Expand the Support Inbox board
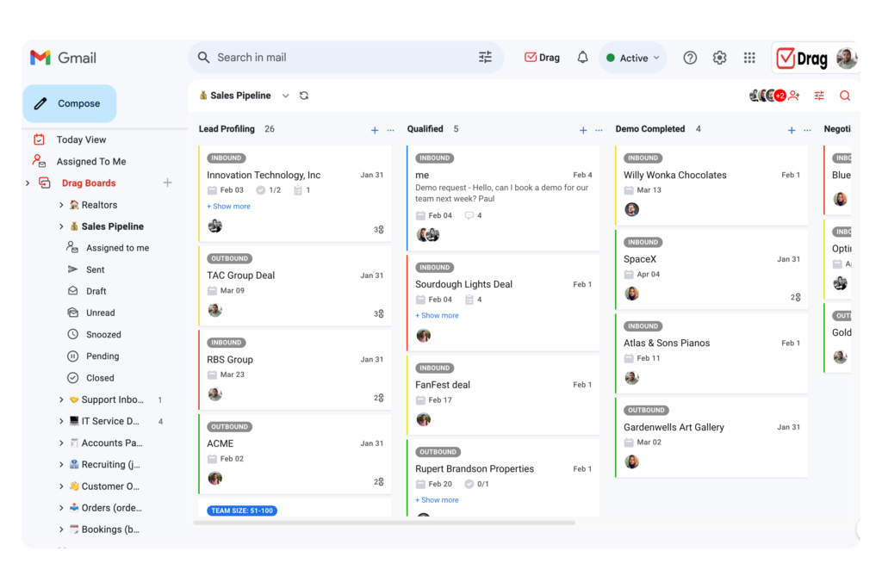 pyautogui.click(x=61, y=399)
